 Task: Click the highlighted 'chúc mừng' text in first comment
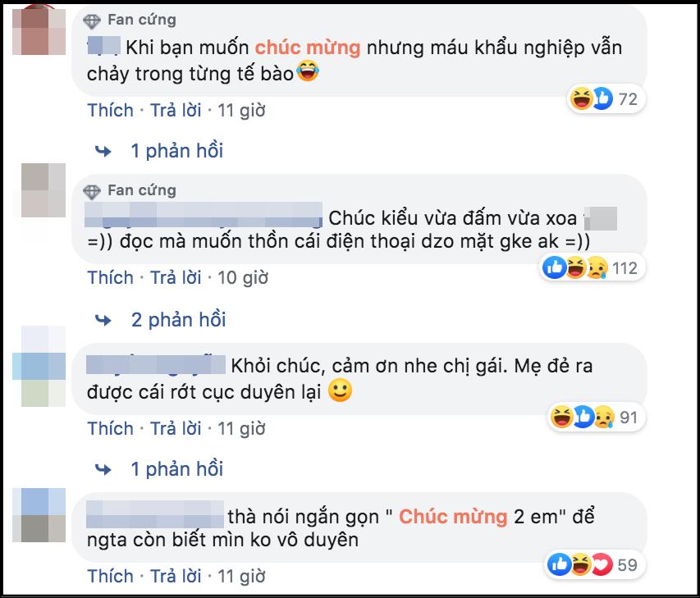(x=309, y=48)
